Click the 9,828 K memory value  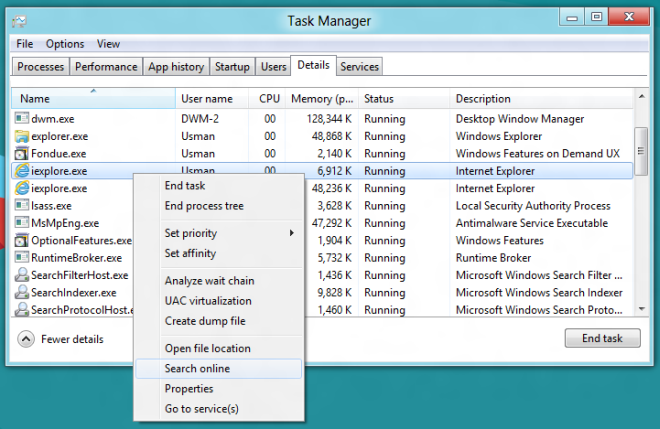tap(335, 292)
